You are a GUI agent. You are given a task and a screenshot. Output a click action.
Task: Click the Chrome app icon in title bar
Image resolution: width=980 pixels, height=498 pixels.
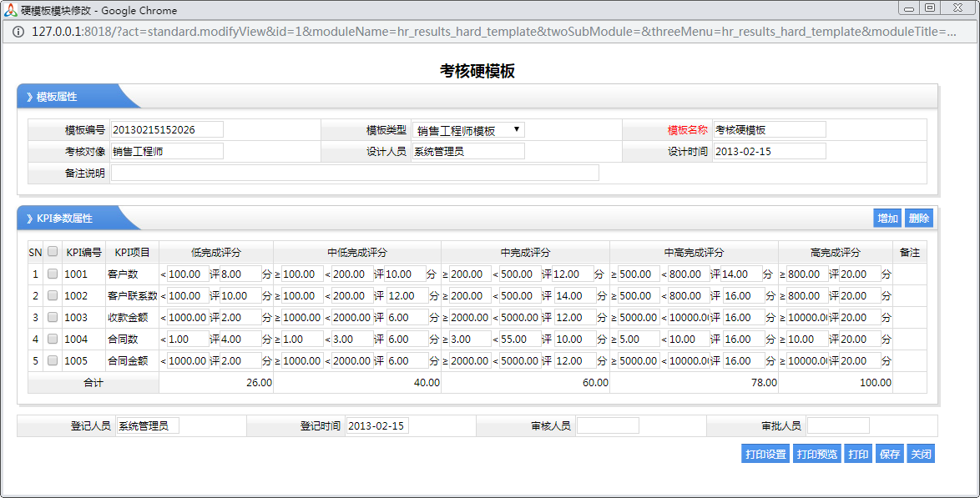[x=11, y=10]
